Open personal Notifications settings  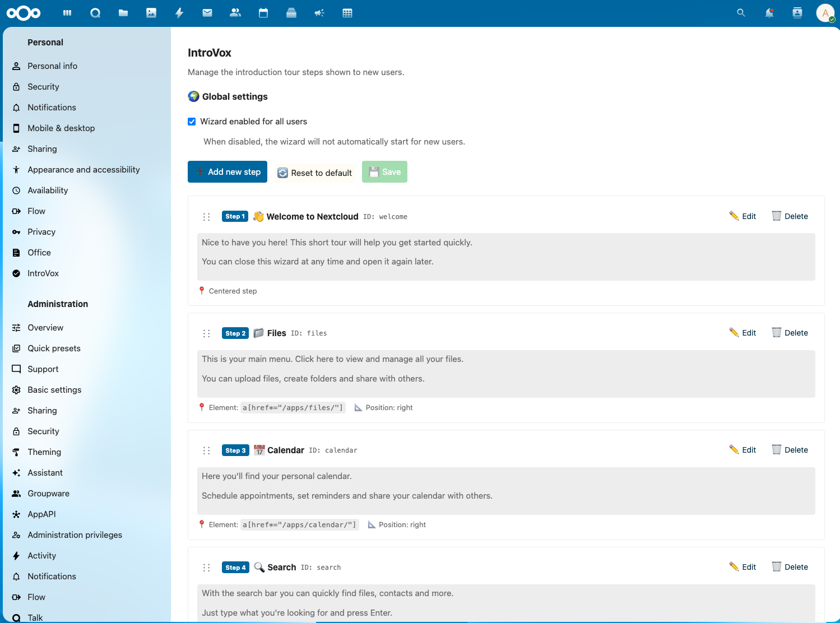[x=87, y=108]
